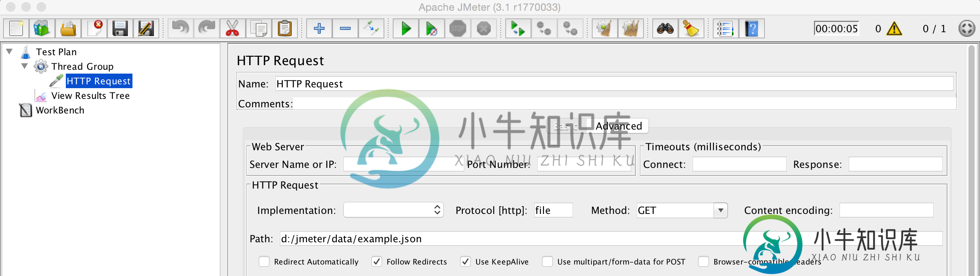Select WorkBench in the tree
Image resolution: width=980 pixels, height=276 pixels.
point(60,110)
